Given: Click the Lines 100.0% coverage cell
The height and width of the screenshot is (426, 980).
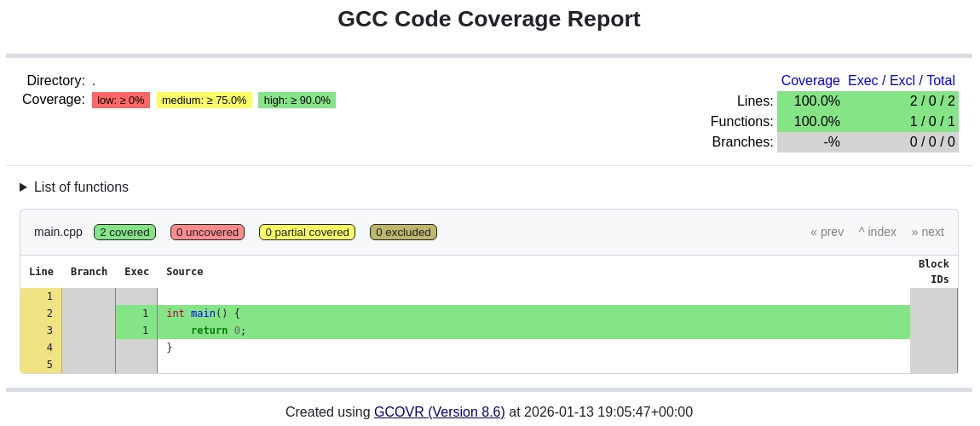Looking at the screenshot, I should point(810,101).
